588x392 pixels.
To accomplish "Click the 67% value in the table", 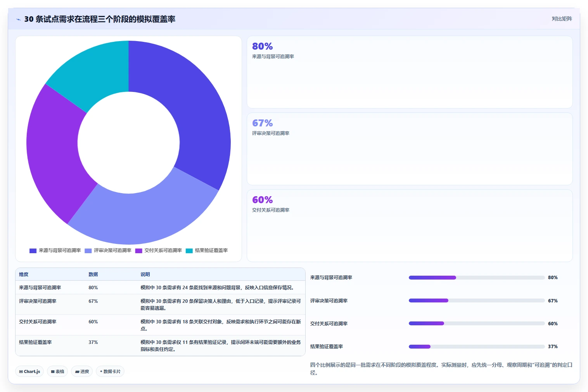I will click(x=93, y=301).
